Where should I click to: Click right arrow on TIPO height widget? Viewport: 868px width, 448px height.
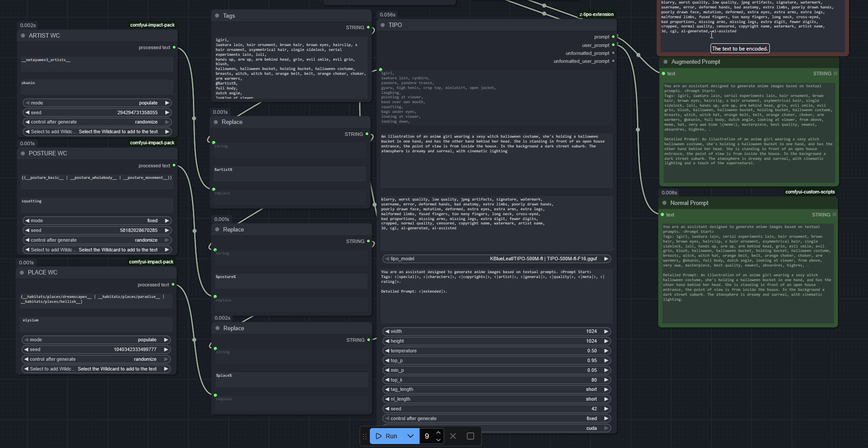pyautogui.click(x=606, y=341)
